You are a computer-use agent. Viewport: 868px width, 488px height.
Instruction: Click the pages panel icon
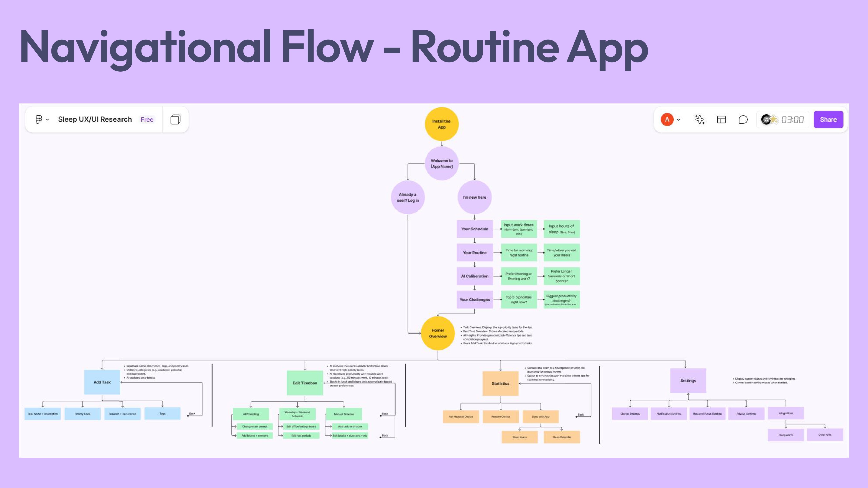tap(175, 120)
